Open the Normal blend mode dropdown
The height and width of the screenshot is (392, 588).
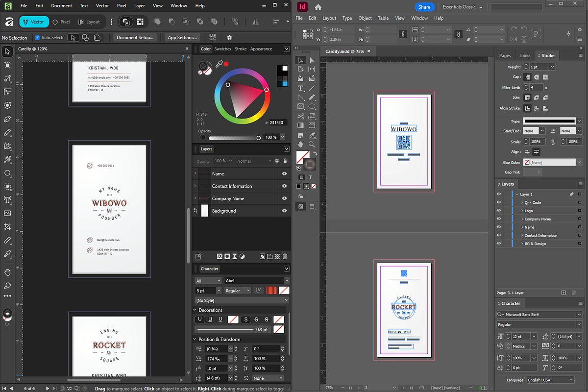[x=253, y=161]
